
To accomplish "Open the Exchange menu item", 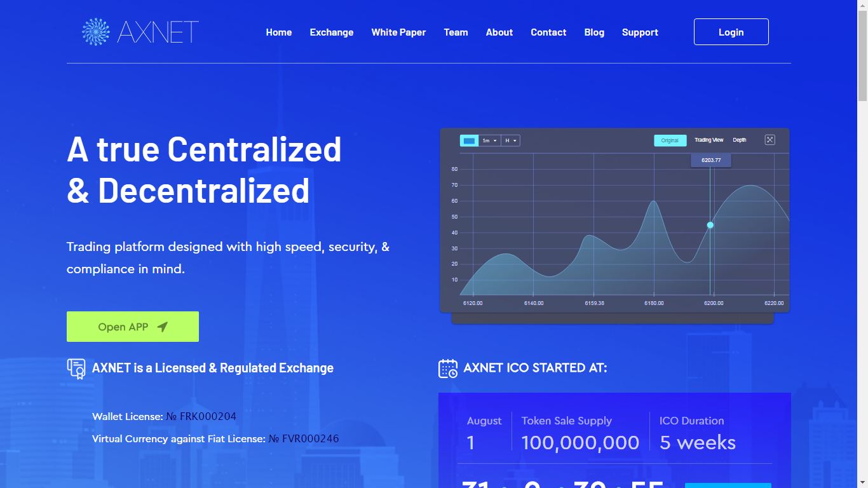I will pyautogui.click(x=332, y=32).
